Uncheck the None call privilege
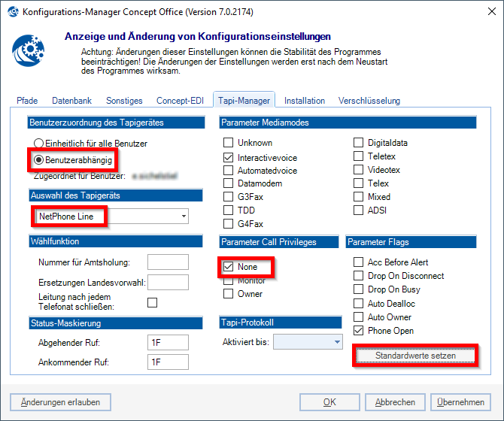This screenshot has height=421, width=504. (x=229, y=267)
